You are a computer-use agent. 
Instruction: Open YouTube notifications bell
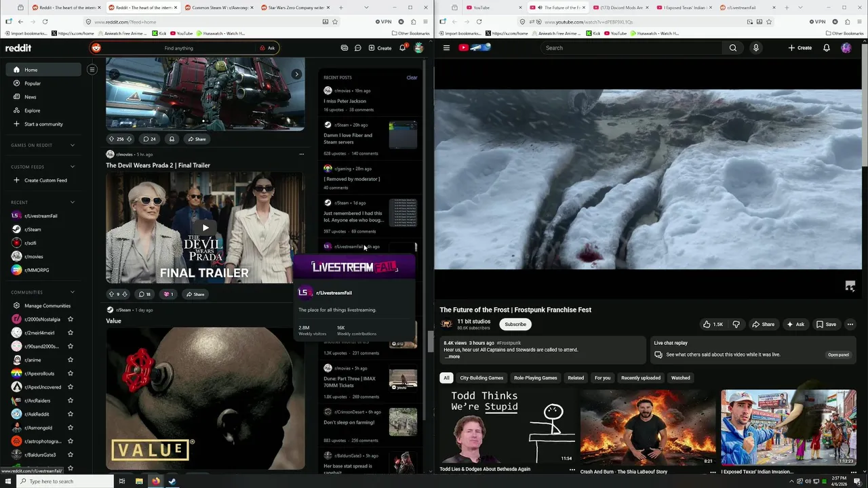[x=827, y=48]
